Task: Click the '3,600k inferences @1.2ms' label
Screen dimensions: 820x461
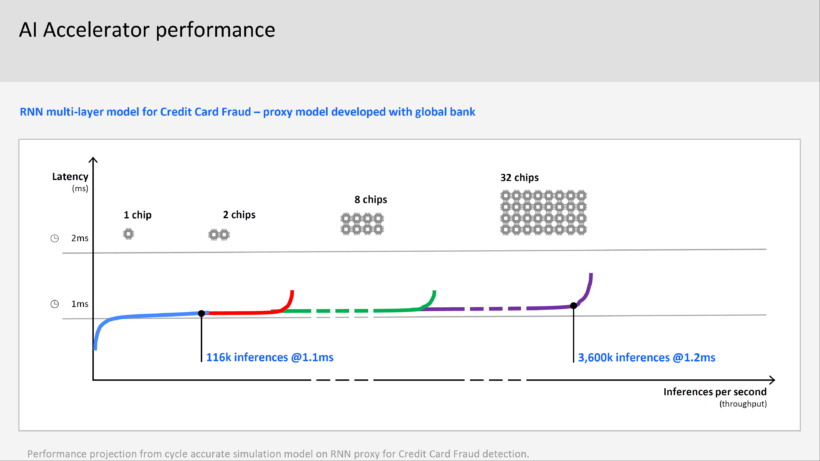Action: 646,358
